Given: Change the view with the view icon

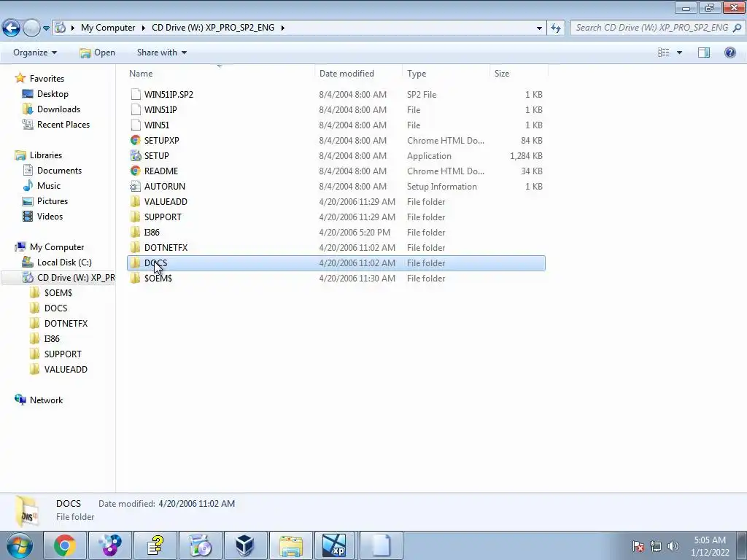Looking at the screenshot, I should pyautogui.click(x=663, y=52).
